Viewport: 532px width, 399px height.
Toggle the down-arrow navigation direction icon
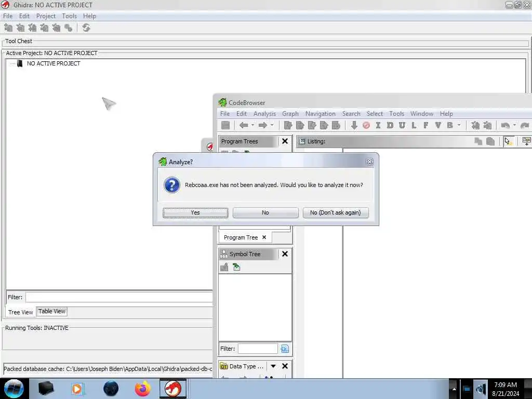pyautogui.click(x=354, y=125)
